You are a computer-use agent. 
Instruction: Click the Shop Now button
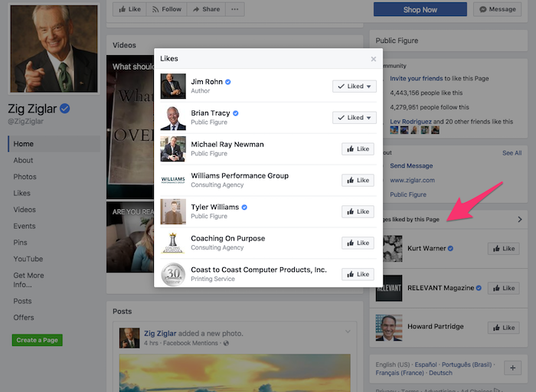pos(420,9)
